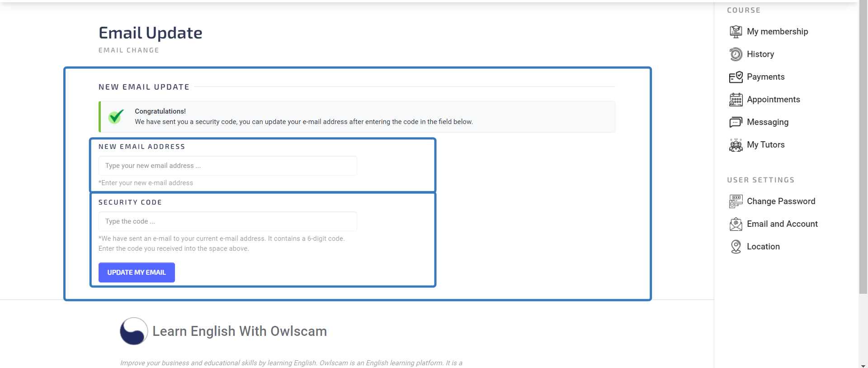Viewport: 868px width, 368px height.
Task: Click the *Enter your new e-mail address hint
Action: point(146,183)
